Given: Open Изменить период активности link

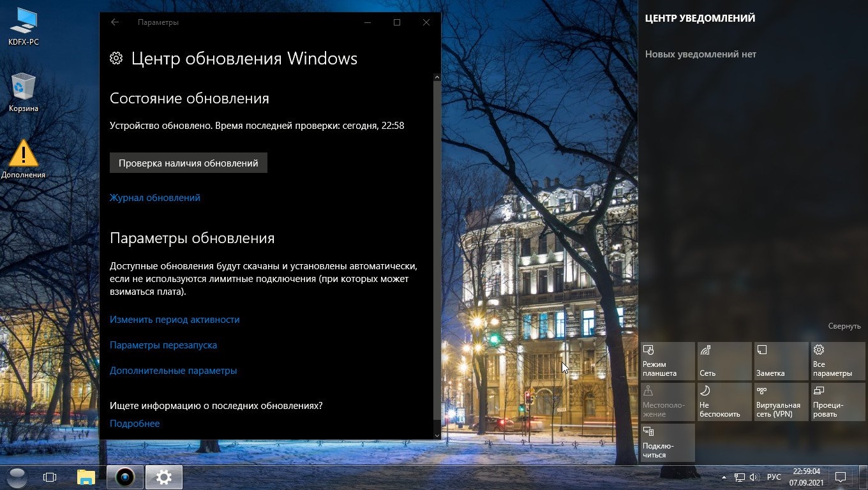Looking at the screenshot, I should click(175, 320).
